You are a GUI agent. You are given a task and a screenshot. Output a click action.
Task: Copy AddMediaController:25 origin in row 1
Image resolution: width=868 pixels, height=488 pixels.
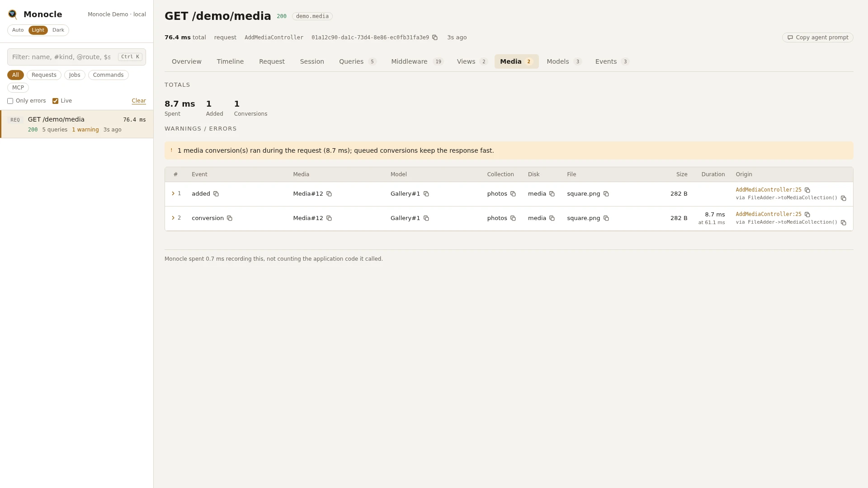coord(807,190)
